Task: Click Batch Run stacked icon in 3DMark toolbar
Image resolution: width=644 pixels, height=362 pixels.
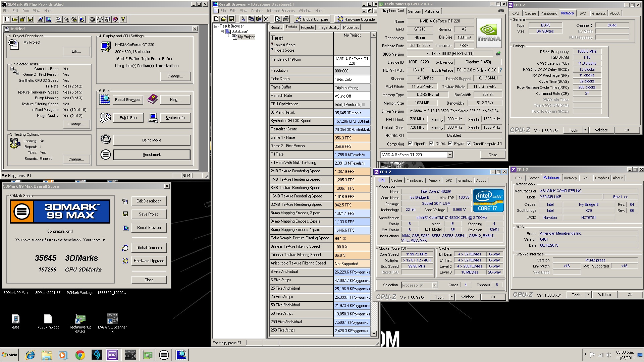Action: point(108,19)
